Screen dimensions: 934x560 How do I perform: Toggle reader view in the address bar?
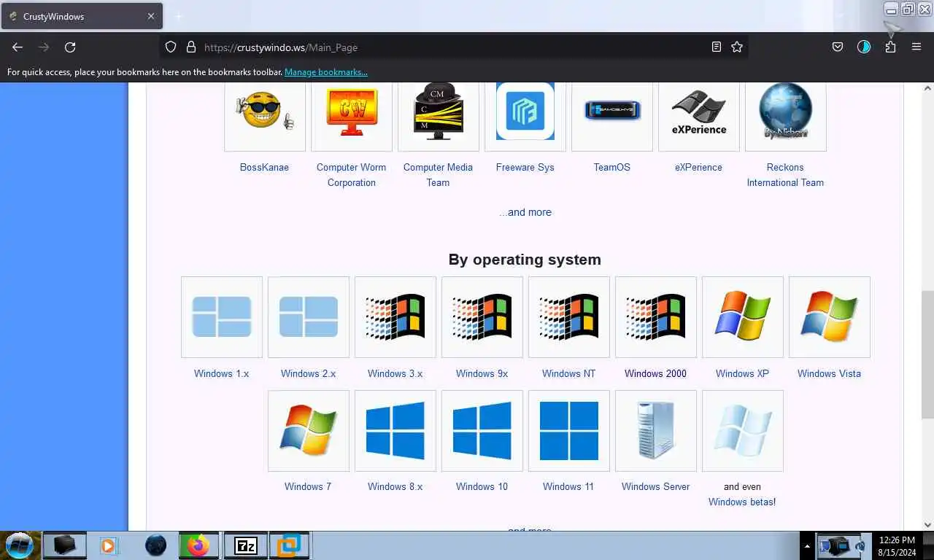point(717,47)
